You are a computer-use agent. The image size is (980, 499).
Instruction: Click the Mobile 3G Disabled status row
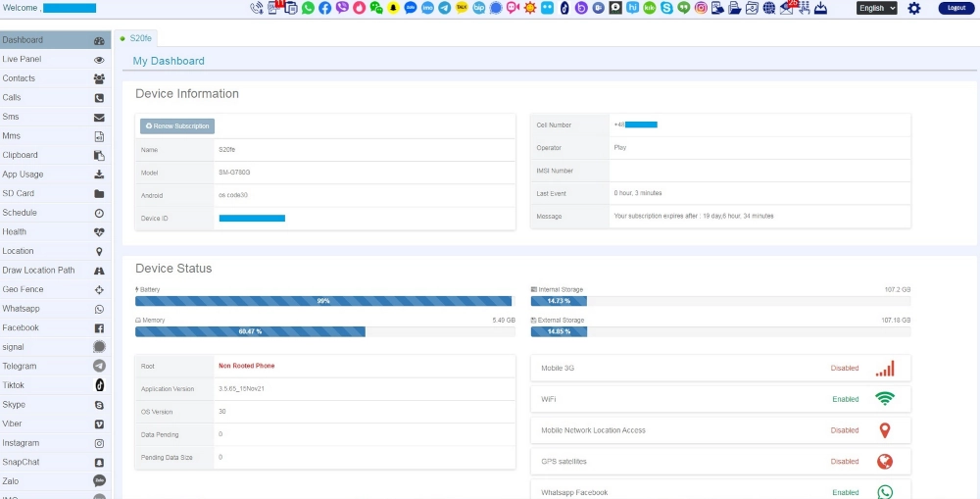pos(720,369)
